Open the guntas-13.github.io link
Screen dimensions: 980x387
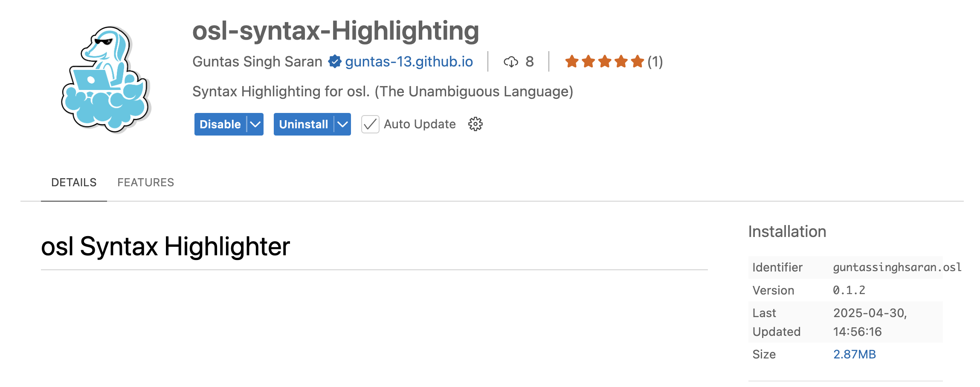(409, 62)
